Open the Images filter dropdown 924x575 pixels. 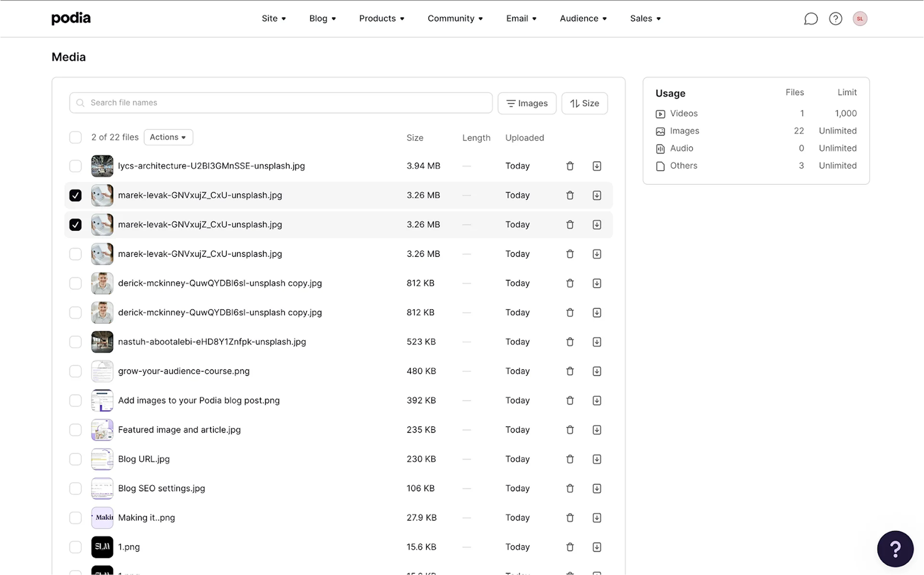click(x=527, y=103)
